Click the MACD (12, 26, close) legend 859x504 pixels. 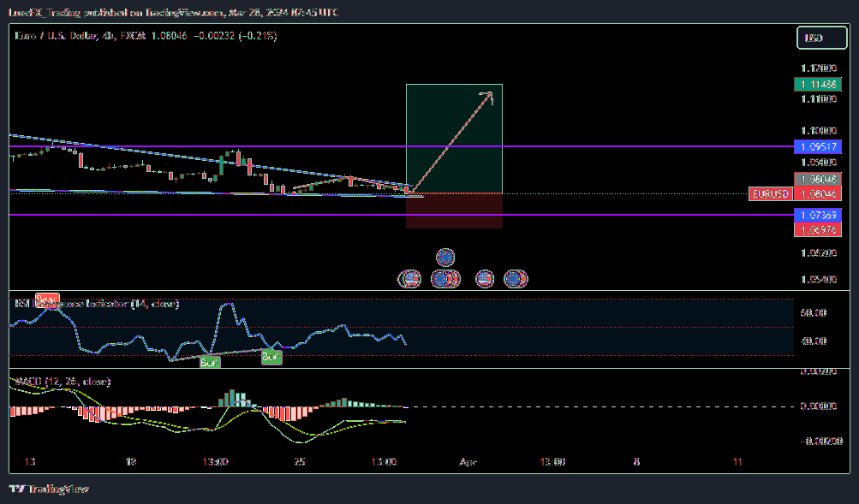point(62,381)
